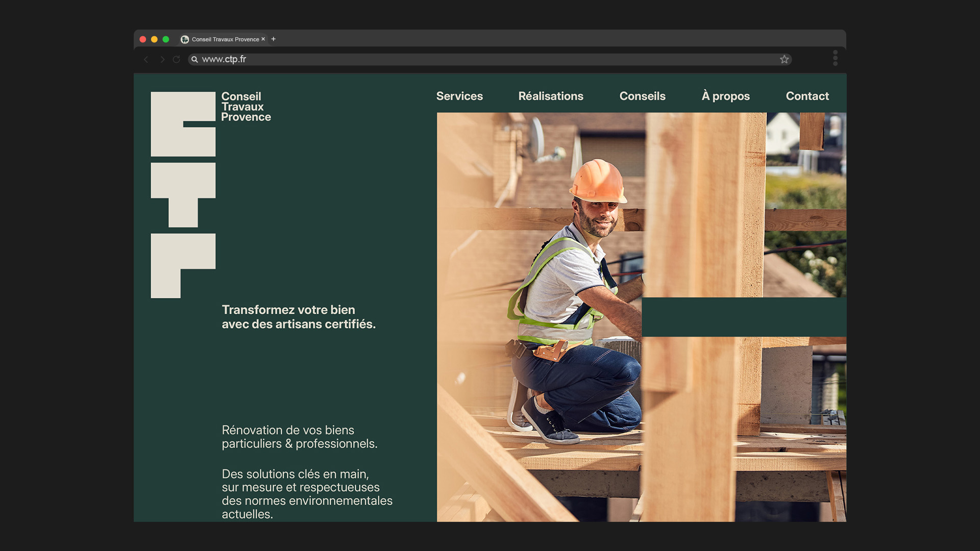Bookmark page with the star icon
The width and height of the screenshot is (980, 551).
point(784,60)
